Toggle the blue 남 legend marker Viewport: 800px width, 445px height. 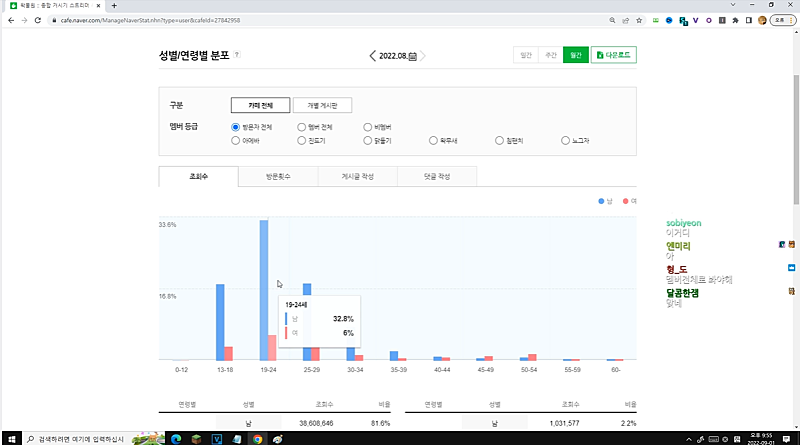599,201
